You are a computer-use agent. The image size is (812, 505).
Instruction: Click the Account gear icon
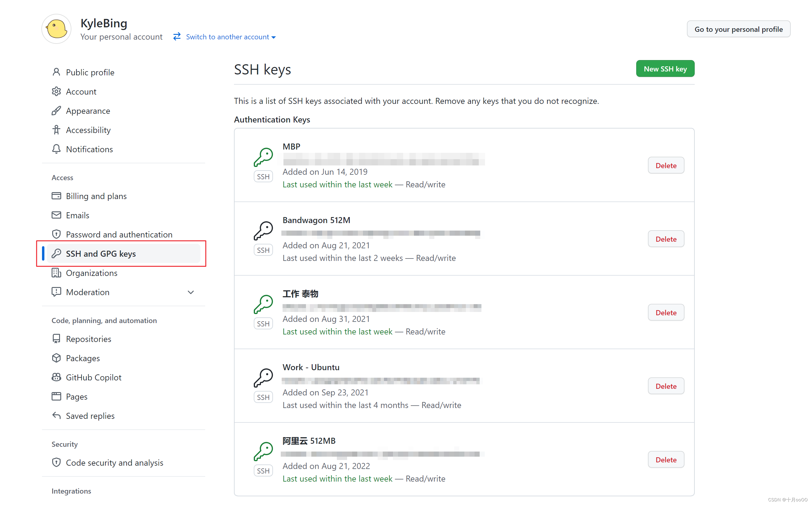click(x=56, y=91)
